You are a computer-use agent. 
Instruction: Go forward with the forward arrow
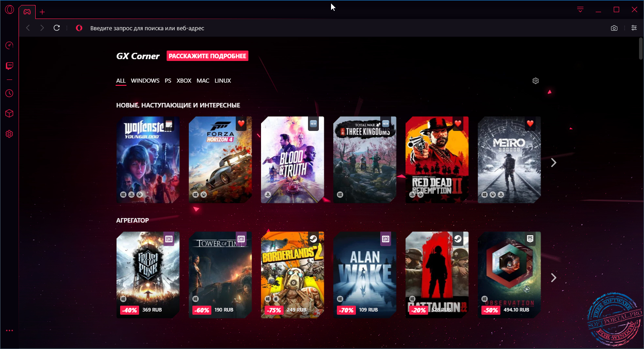point(42,28)
